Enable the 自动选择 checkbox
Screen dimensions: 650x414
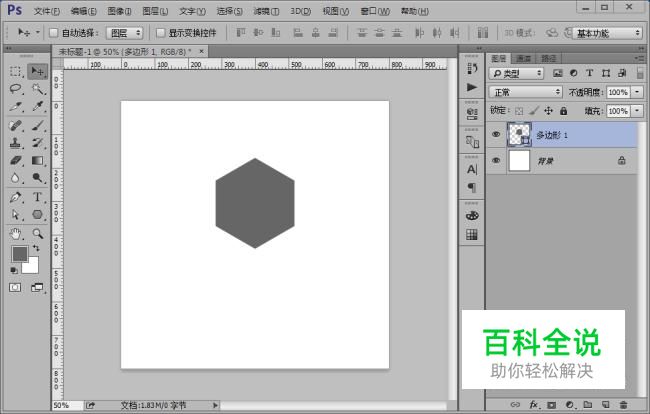tap(54, 32)
